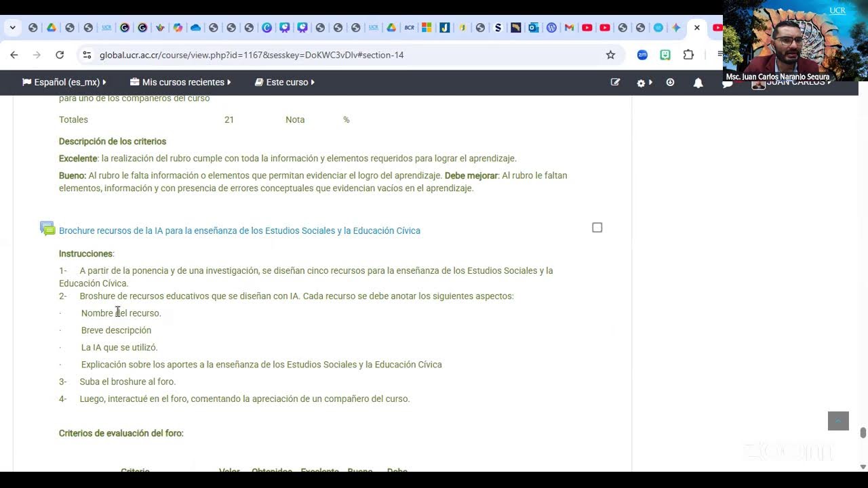Click the scrollbar down arrow

pos(863,466)
